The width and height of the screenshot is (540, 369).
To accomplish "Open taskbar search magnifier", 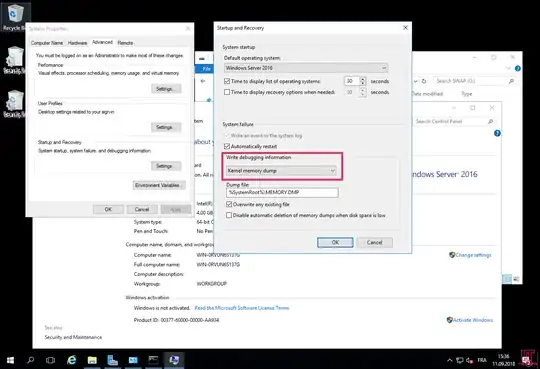I will pos(31,360).
